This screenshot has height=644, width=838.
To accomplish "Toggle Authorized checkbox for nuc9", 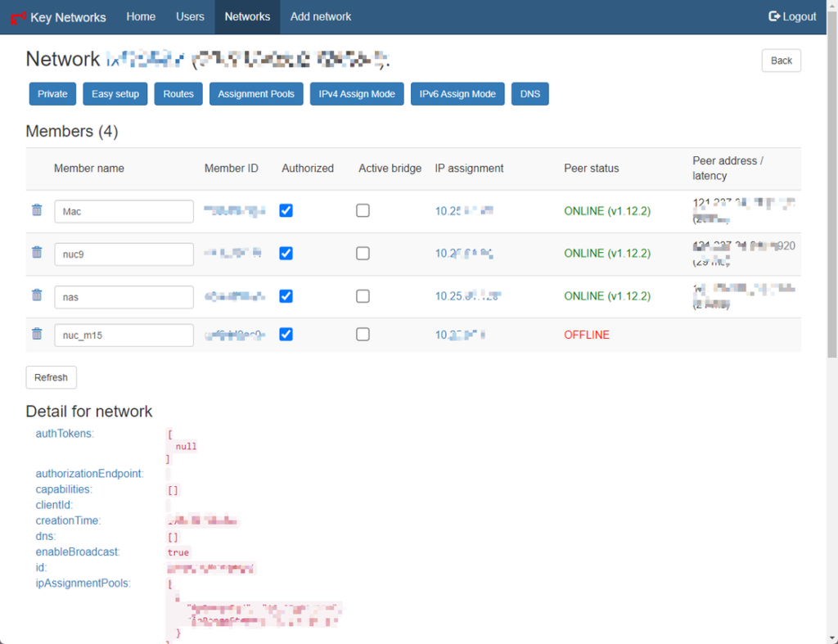I will (286, 254).
